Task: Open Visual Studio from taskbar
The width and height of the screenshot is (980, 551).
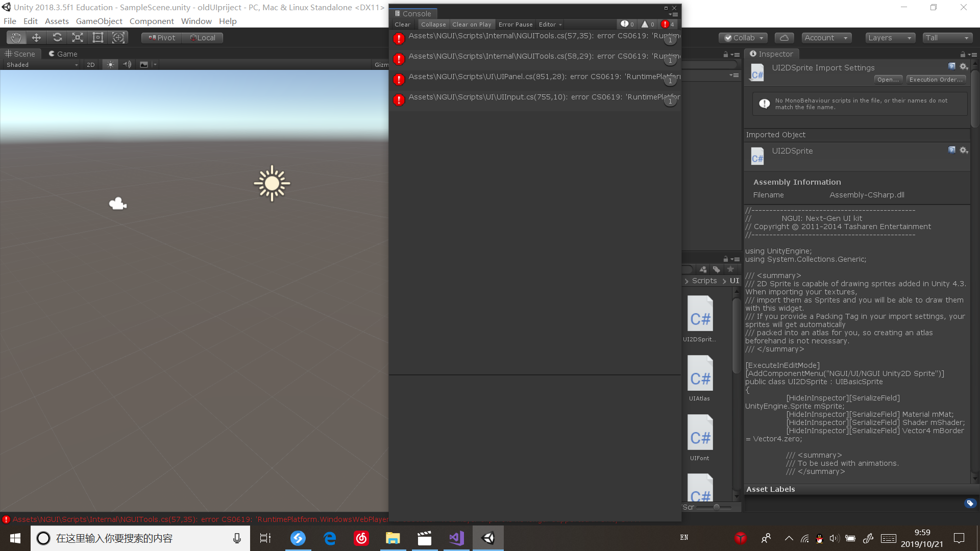Action: point(456,538)
